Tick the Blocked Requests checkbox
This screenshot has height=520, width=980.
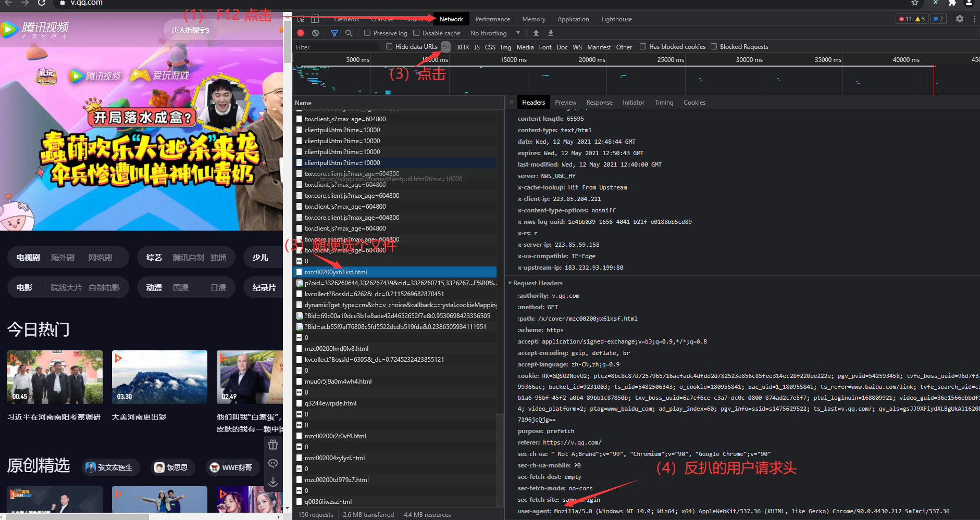(x=714, y=46)
